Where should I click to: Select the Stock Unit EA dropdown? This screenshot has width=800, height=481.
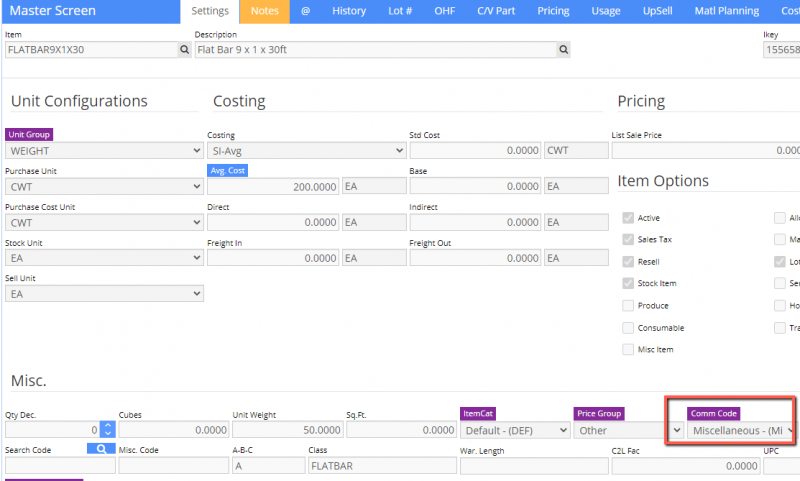(x=104, y=258)
